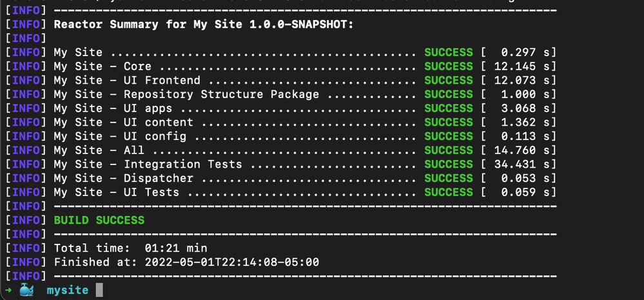Click the green arrow prompt symbol
The image size is (644, 300).
7,290
